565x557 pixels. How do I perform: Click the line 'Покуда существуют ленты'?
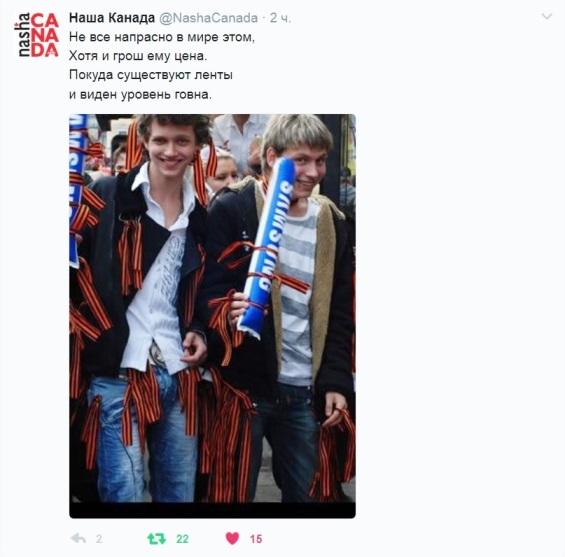pos(151,75)
